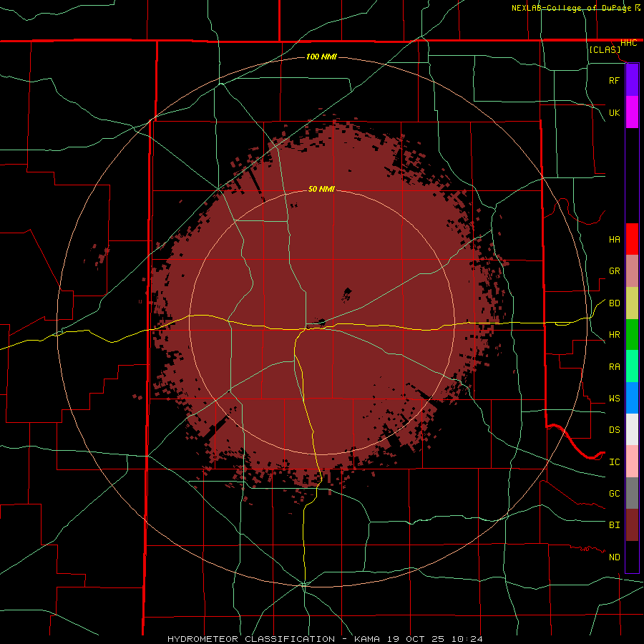This screenshot has width=644, height=644.
Task: Click the 'RA' legend label
Action: pyautogui.click(x=614, y=367)
